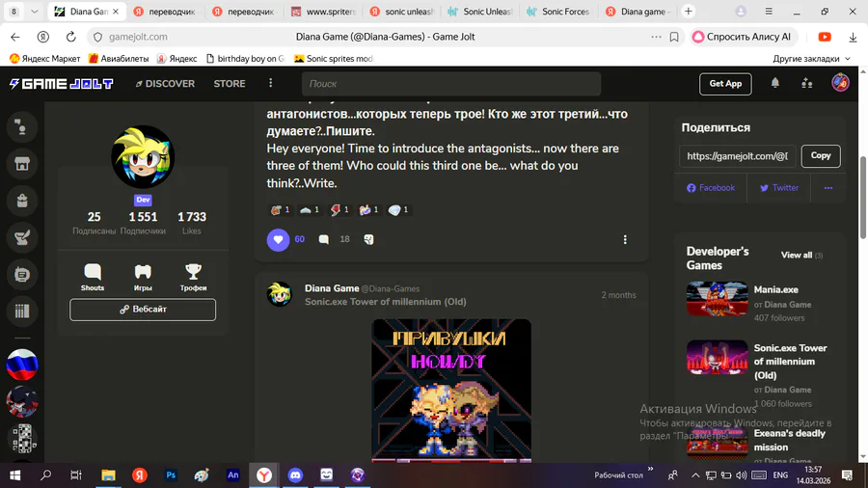Viewport: 868px width, 488px height.
Task: Open address bar three-dot options
Action: click(656, 37)
